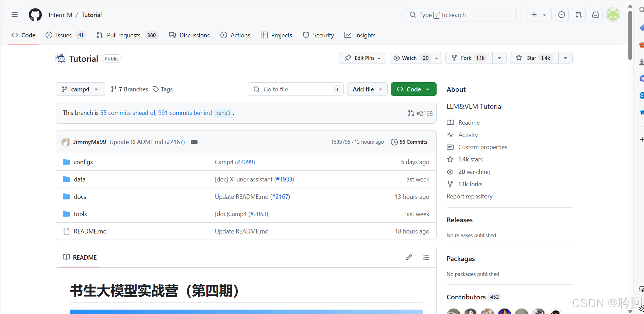
Task: Click the hamburger navigation menu icon
Action: click(x=14, y=15)
